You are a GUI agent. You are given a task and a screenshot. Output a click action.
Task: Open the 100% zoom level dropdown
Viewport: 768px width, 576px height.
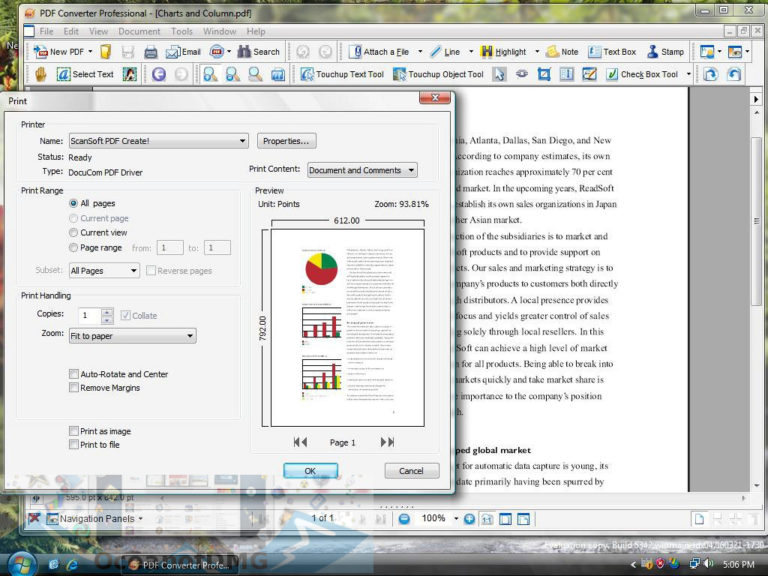(x=456, y=519)
